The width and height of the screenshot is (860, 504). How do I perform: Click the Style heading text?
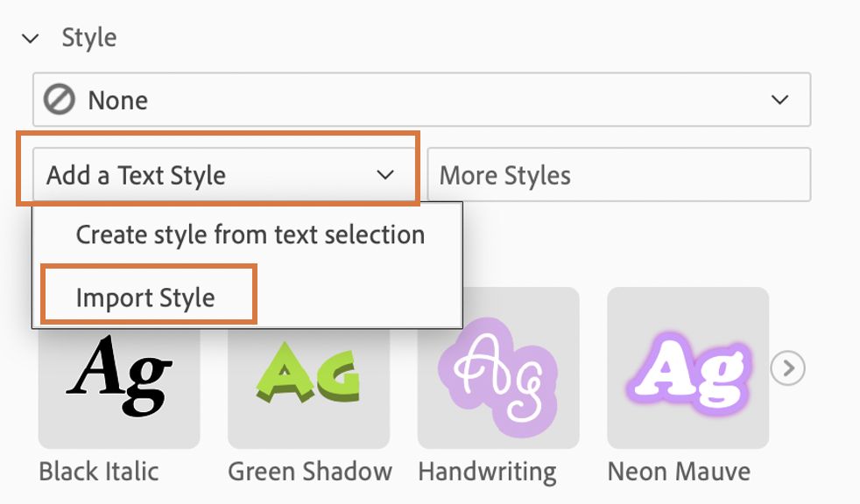click(88, 38)
